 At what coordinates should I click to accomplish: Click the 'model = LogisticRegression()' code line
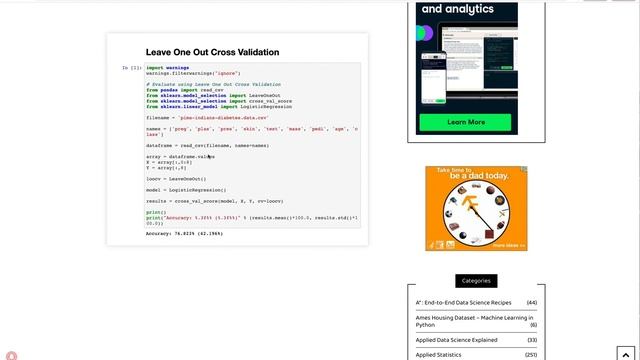(186, 190)
